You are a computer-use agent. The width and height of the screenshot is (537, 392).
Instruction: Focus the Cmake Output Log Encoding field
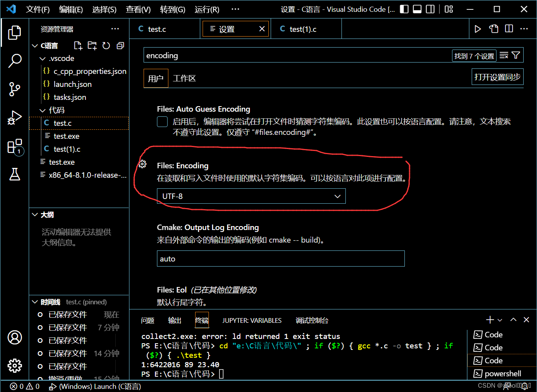point(280,259)
